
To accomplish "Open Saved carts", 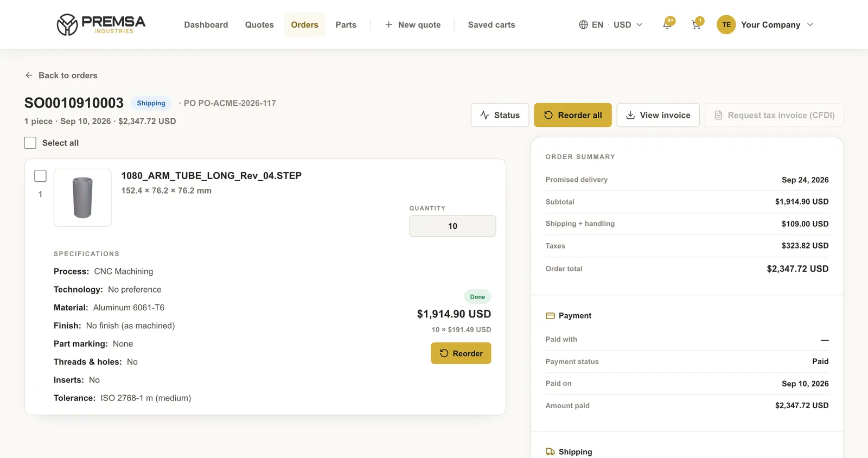I will (492, 24).
